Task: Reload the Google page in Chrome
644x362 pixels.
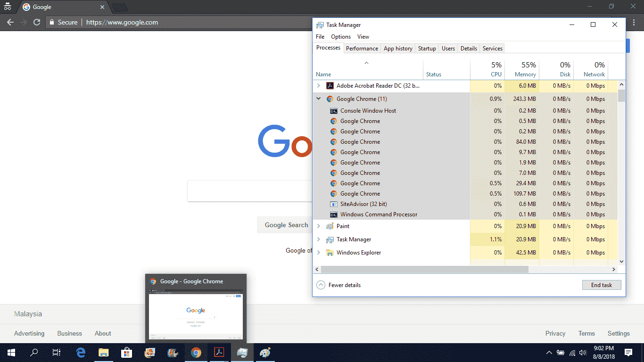Action: (x=37, y=22)
